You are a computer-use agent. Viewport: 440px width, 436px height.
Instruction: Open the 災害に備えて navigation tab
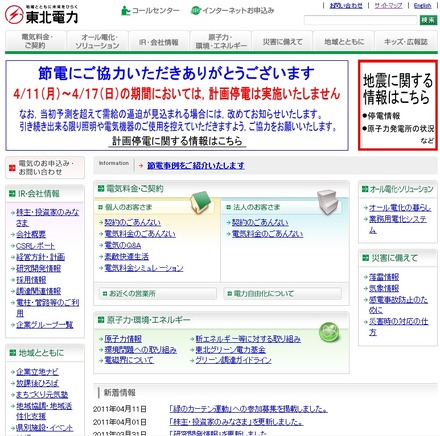[x=282, y=41]
